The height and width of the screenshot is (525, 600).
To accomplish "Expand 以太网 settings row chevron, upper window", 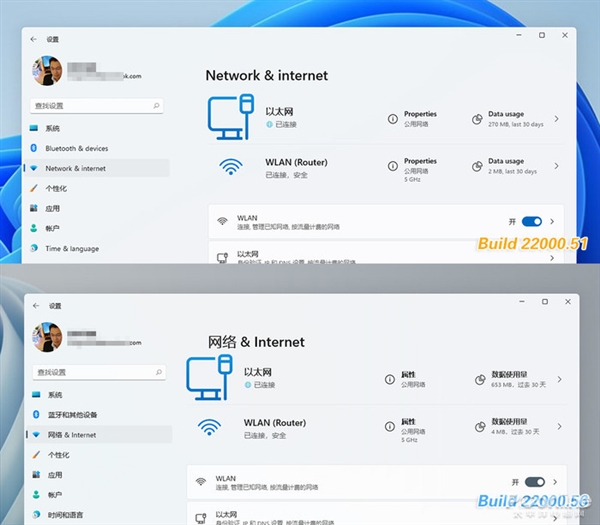I will click(552, 258).
